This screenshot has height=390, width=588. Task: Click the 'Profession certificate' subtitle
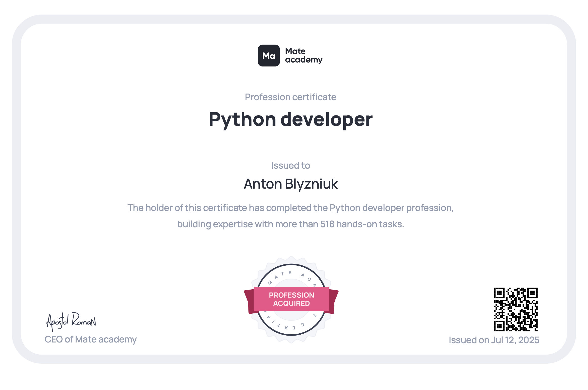291,97
